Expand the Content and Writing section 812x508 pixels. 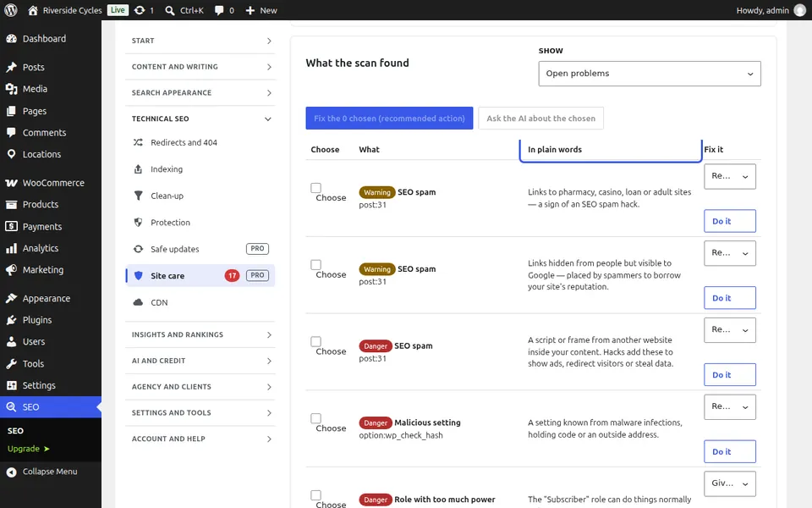[x=200, y=67]
